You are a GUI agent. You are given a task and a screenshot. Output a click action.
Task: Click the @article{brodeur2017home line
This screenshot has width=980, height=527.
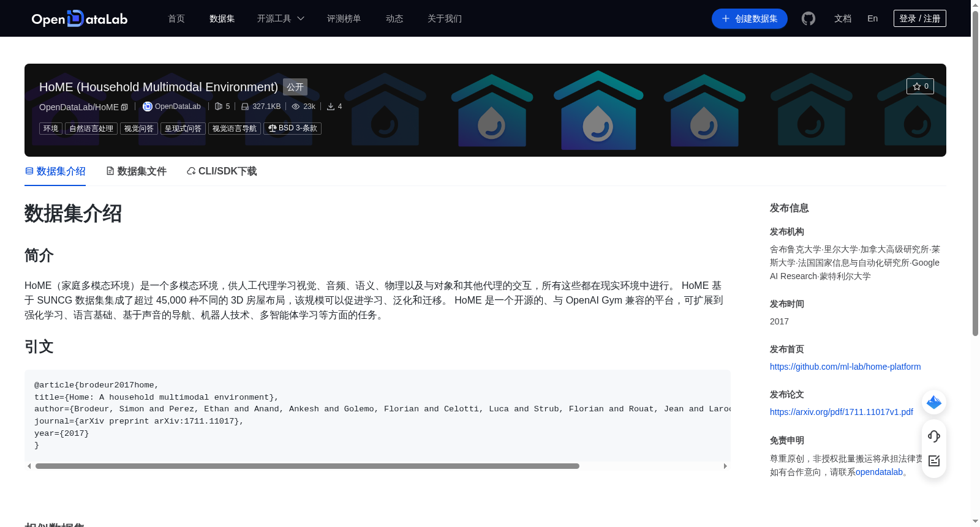96,385
